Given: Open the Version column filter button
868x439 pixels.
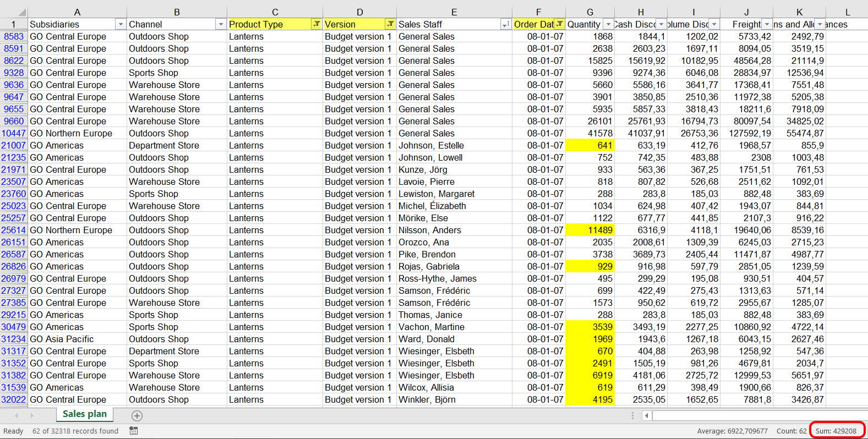Looking at the screenshot, I should point(390,24).
